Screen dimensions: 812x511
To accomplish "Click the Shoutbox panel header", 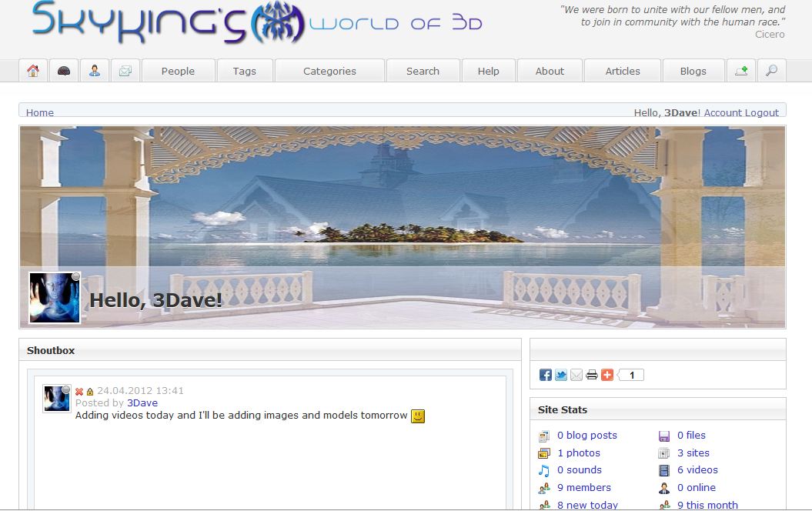I will click(x=270, y=350).
